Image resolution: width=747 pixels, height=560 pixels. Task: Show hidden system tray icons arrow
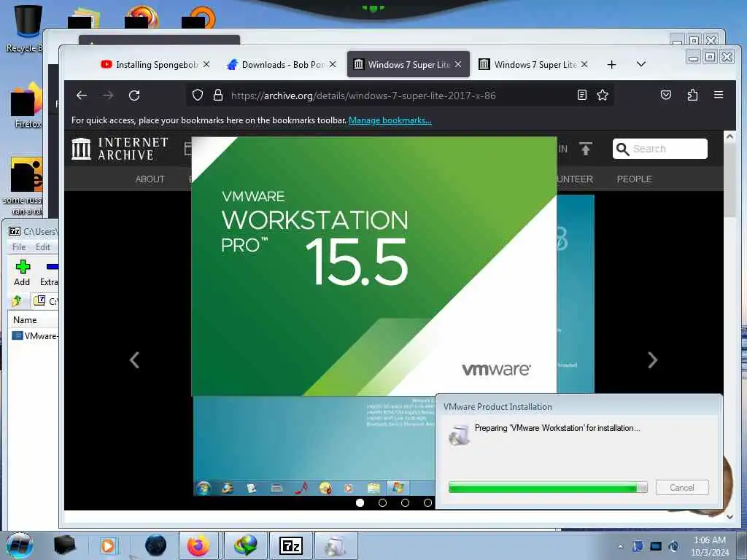coord(620,547)
